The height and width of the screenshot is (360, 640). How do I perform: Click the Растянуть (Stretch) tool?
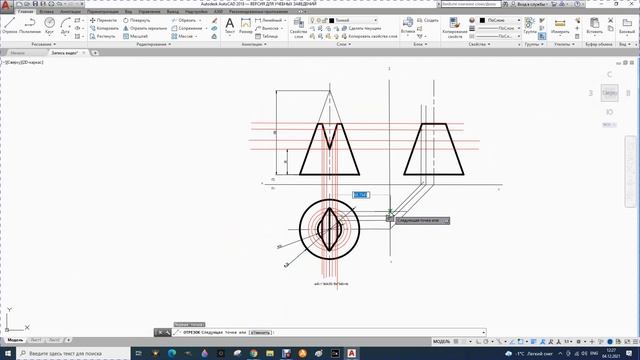[x=103, y=36]
